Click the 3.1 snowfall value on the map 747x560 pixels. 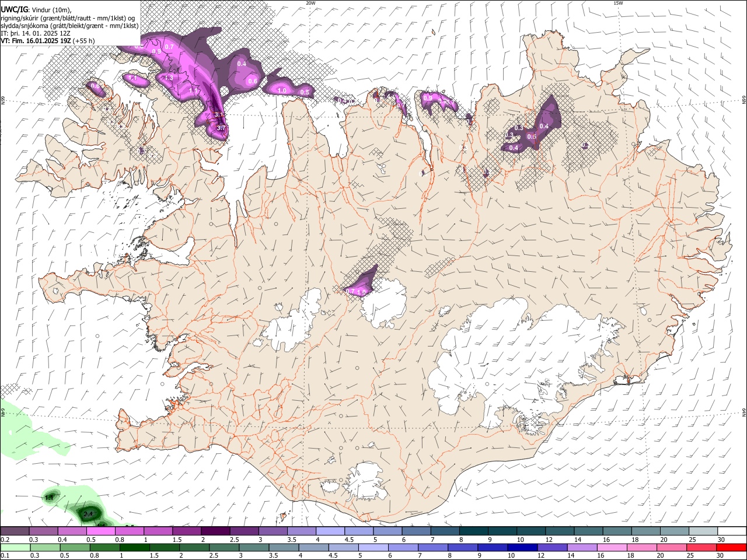point(219,114)
